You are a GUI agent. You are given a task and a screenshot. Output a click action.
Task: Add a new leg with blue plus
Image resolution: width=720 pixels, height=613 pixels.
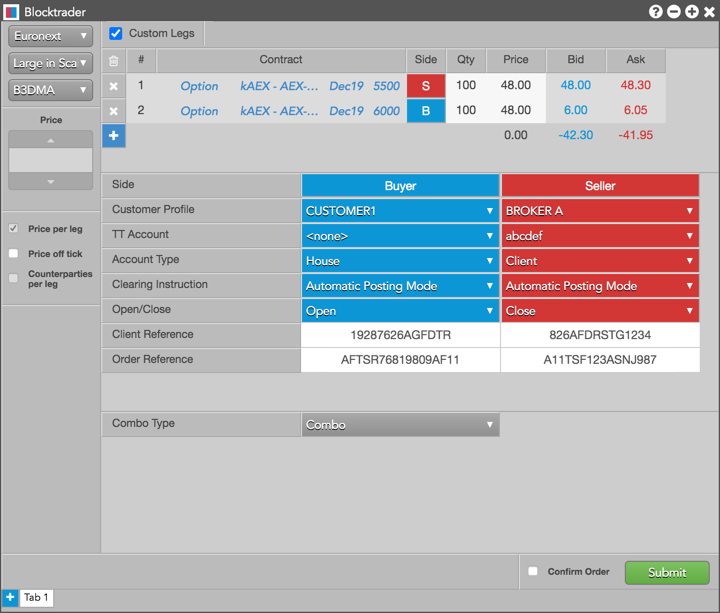coord(113,135)
